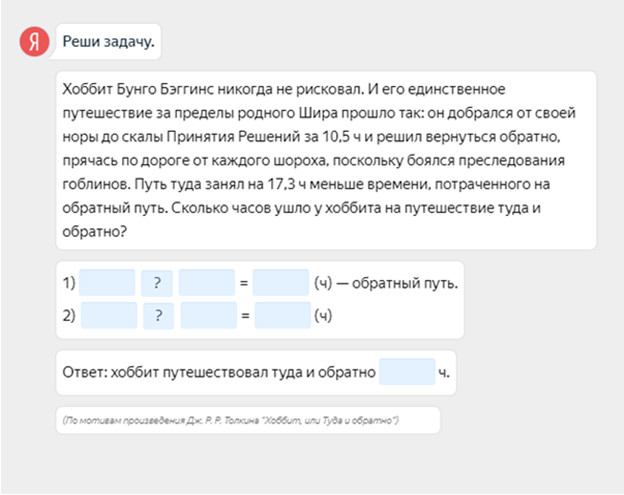Click the "Реши задачу." heading bubble
Screen dimensions: 624x495
click(x=107, y=41)
